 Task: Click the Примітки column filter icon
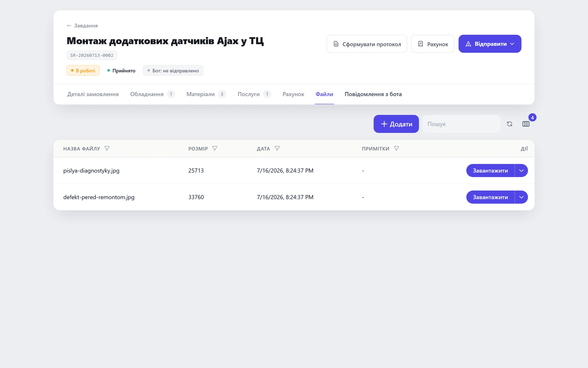pyautogui.click(x=397, y=148)
